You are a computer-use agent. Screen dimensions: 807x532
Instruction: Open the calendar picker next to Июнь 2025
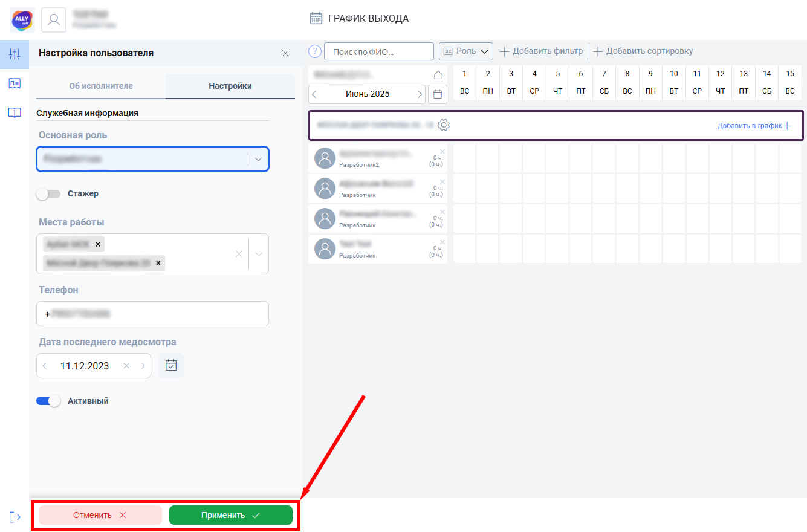click(438, 94)
